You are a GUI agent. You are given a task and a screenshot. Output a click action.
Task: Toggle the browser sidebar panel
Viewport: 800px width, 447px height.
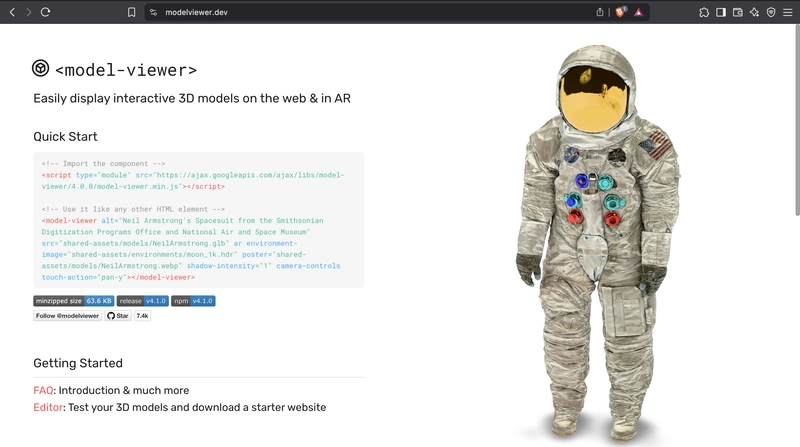721,12
